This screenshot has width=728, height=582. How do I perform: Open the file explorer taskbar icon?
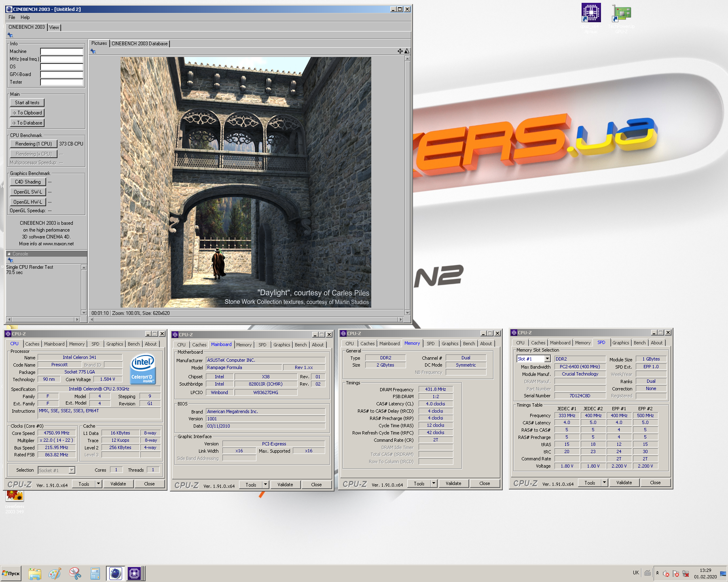click(x=35, y=573)
